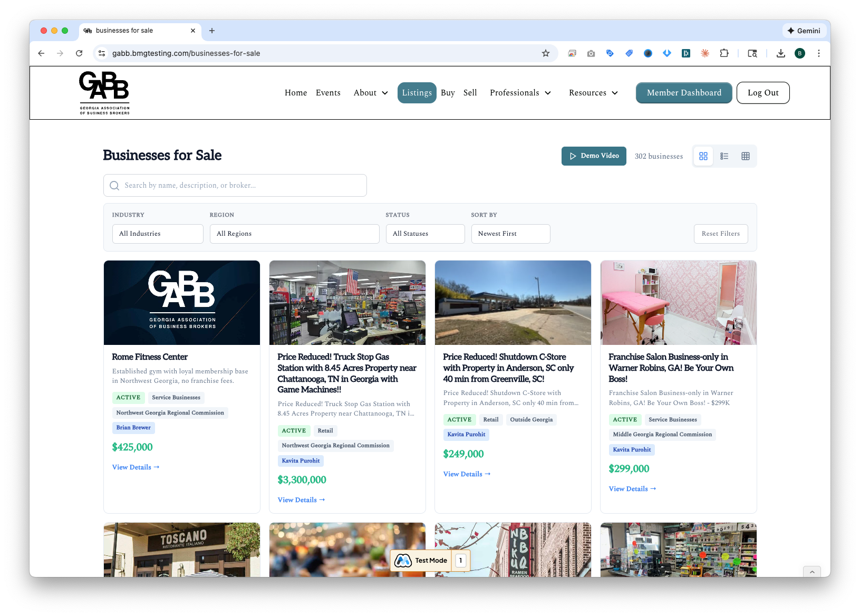Viewport: 860px width, 616px height.
Task: Open the All Industries dropdown
Action: [158, 234]
